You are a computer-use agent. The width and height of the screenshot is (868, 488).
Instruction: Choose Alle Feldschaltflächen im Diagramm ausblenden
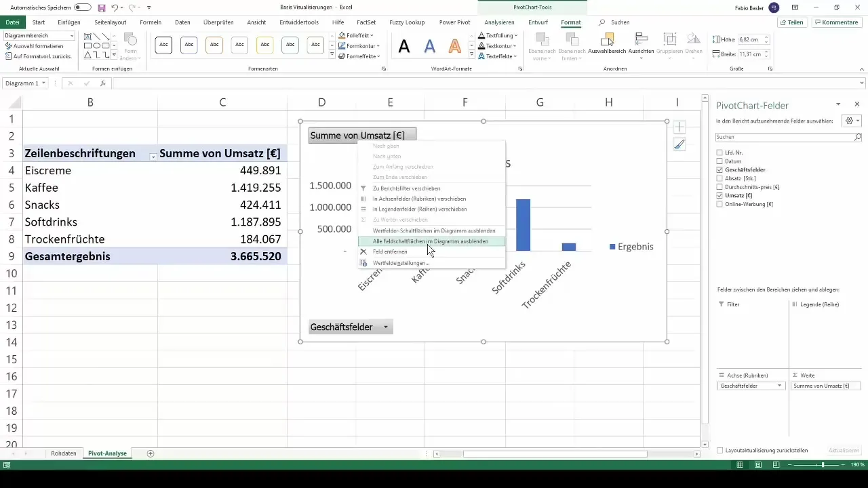point(431,241)
